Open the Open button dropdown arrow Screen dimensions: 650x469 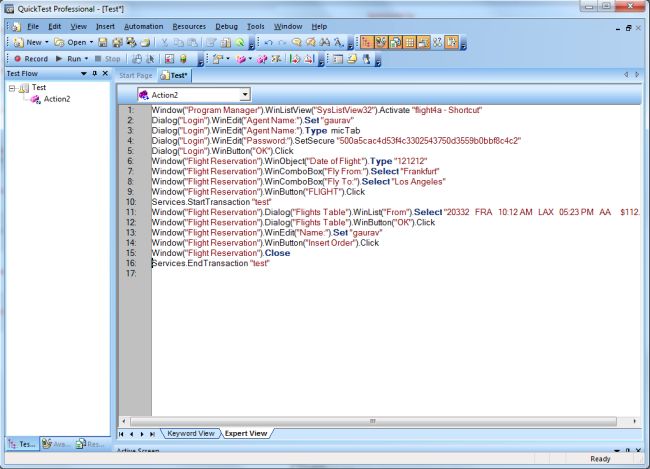pos(91,42)
